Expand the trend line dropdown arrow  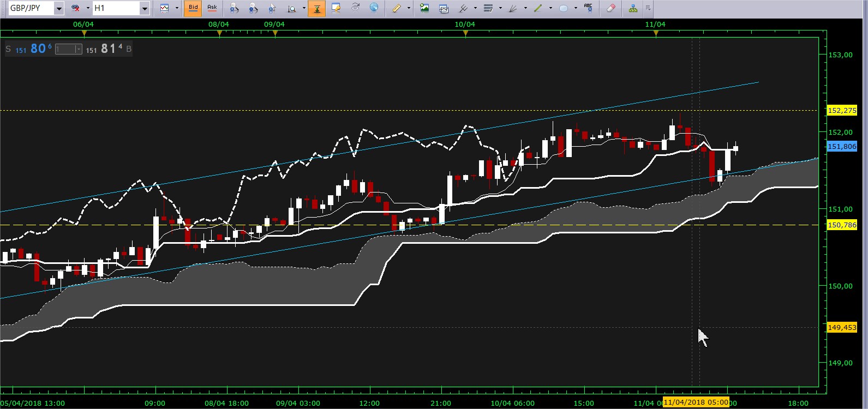[550, 8]
